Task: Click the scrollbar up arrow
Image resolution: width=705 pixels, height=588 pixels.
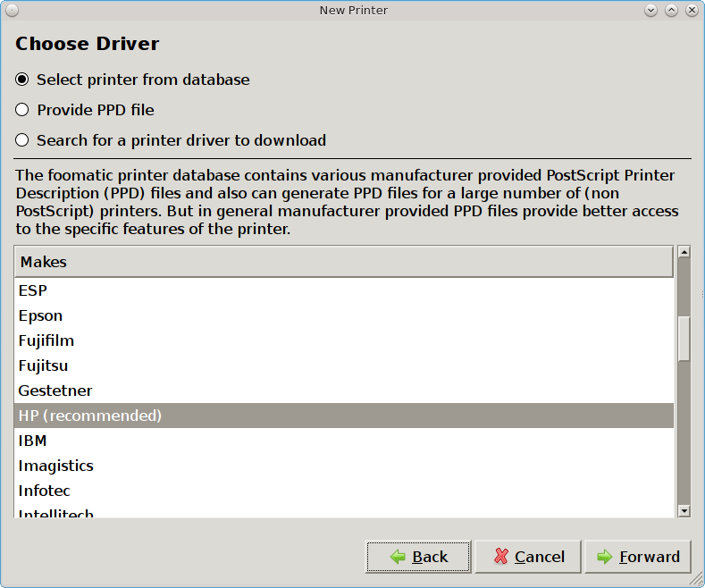Action: 684,252
